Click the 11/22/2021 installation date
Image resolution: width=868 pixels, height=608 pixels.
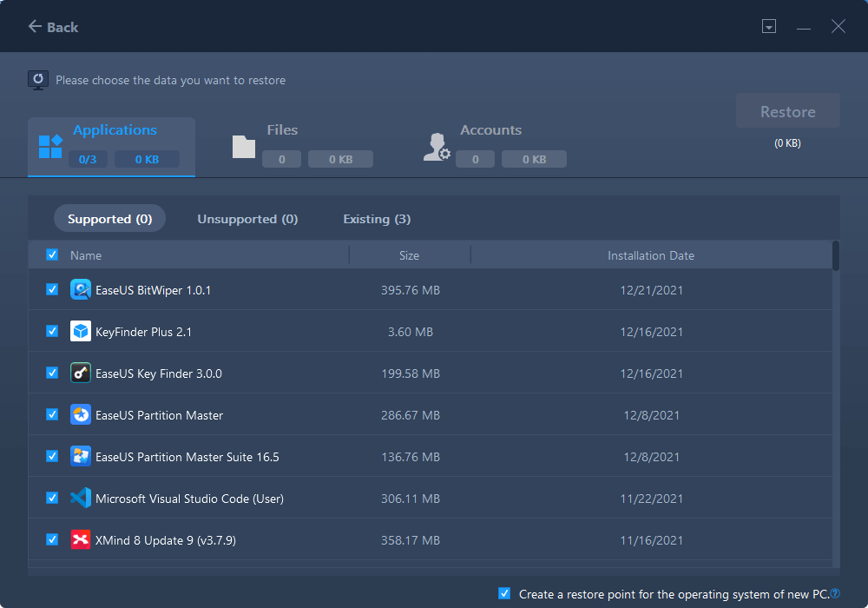point(652,499)
